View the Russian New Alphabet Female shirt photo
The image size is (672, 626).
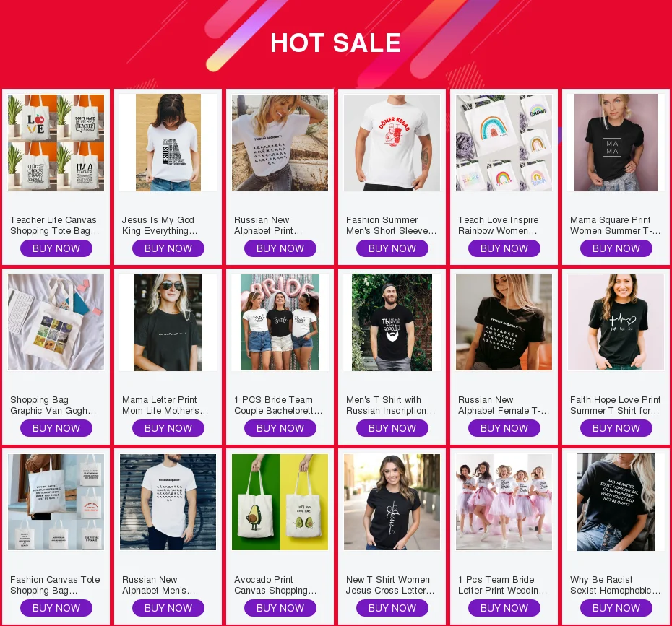(x=504, y=323)
